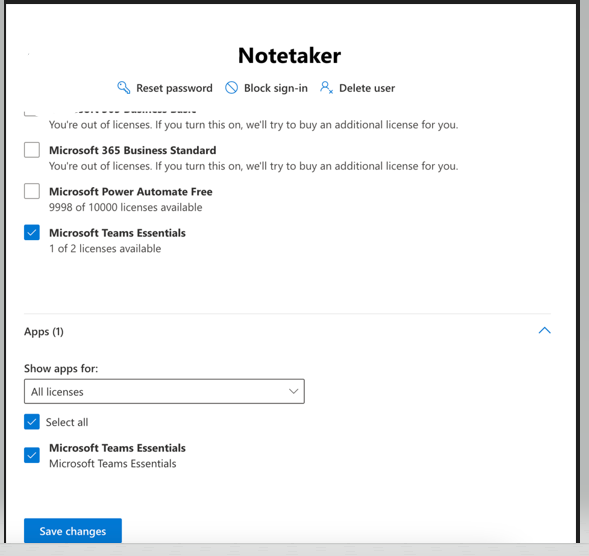Click the Show apps for label
Screen dimensions: 589x556
(x=61, y=369)
